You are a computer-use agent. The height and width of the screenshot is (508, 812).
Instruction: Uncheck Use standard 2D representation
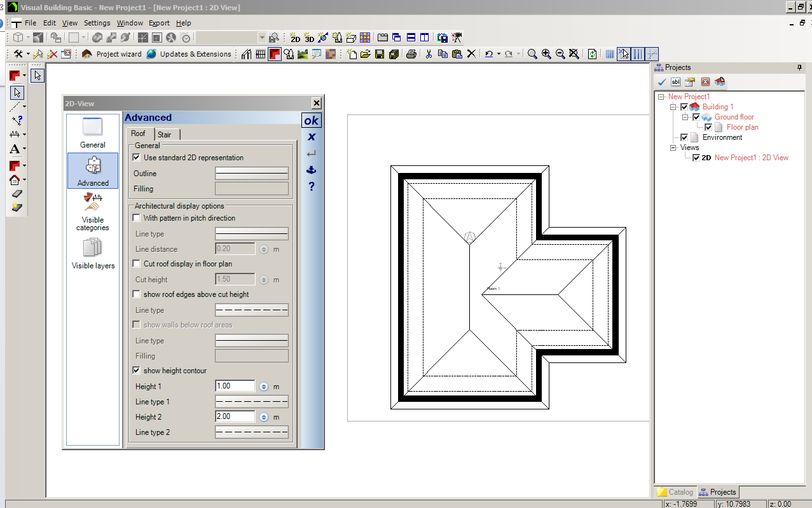coord(136,158)
